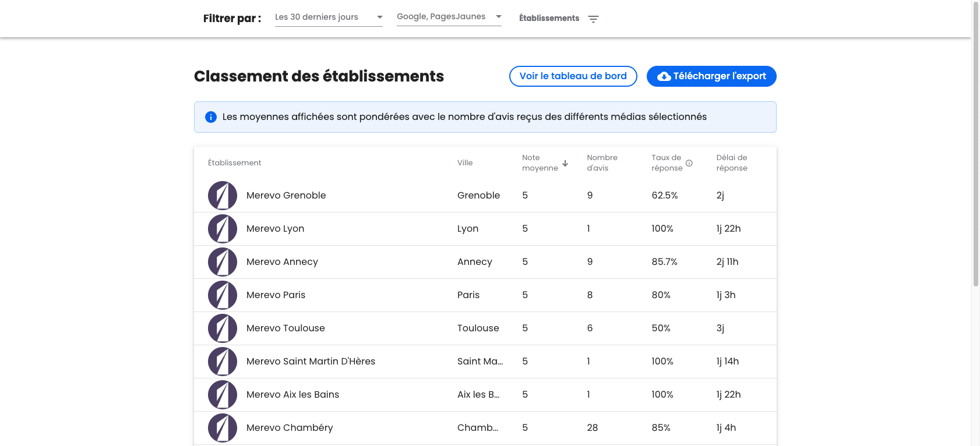Click the Ville column header
Screen dimensions: 980x446
[465, 163]
